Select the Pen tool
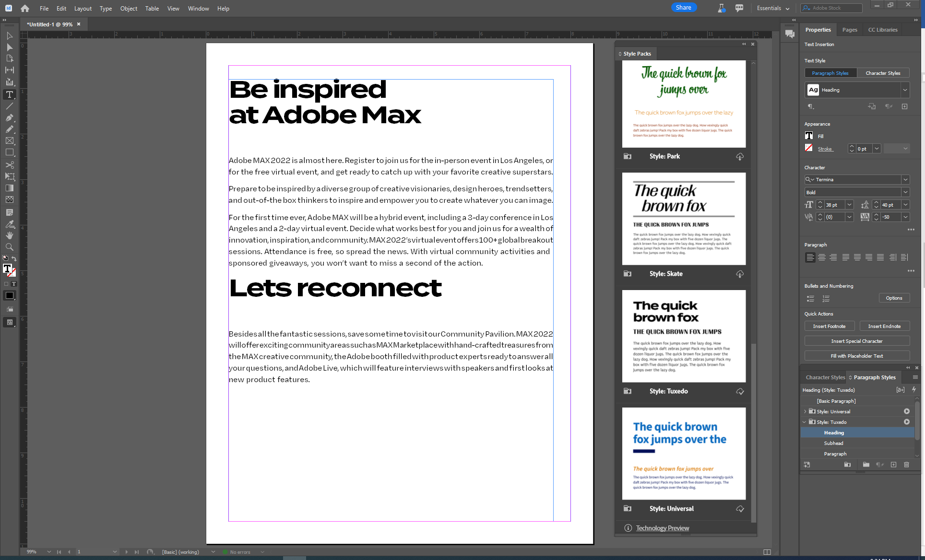Viewport: 925px width, 560px height. pyautogui.click(x=9, y=117)
